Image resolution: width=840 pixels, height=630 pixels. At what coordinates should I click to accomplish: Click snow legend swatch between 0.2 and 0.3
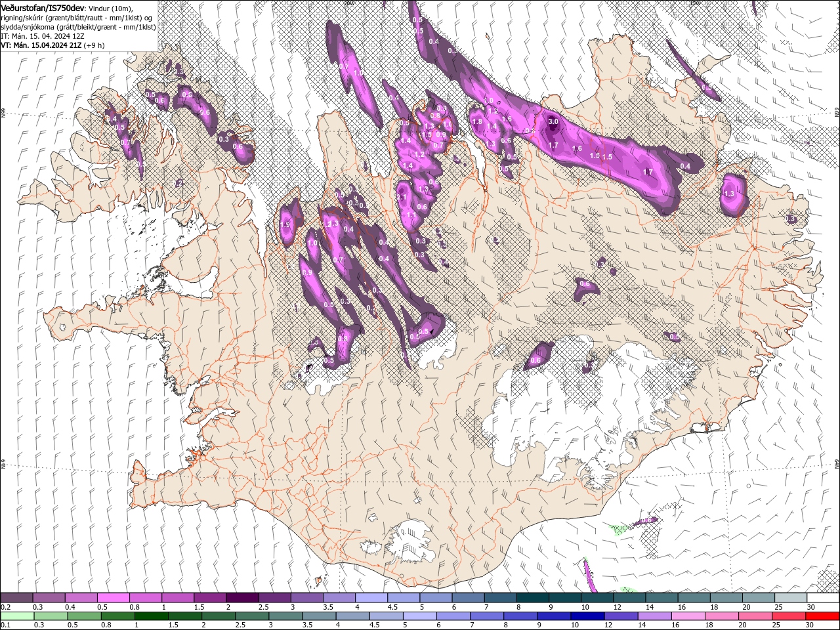click(x=16, y=598)
